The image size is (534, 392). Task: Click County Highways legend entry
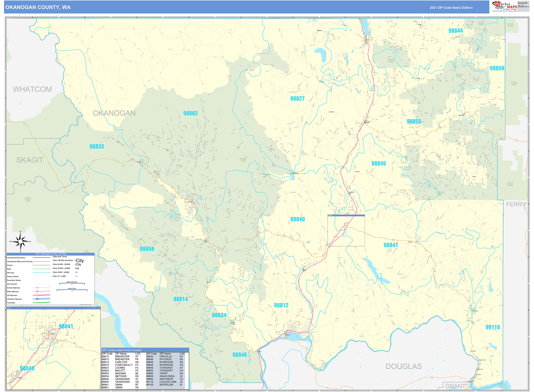(x=14, y=288)
